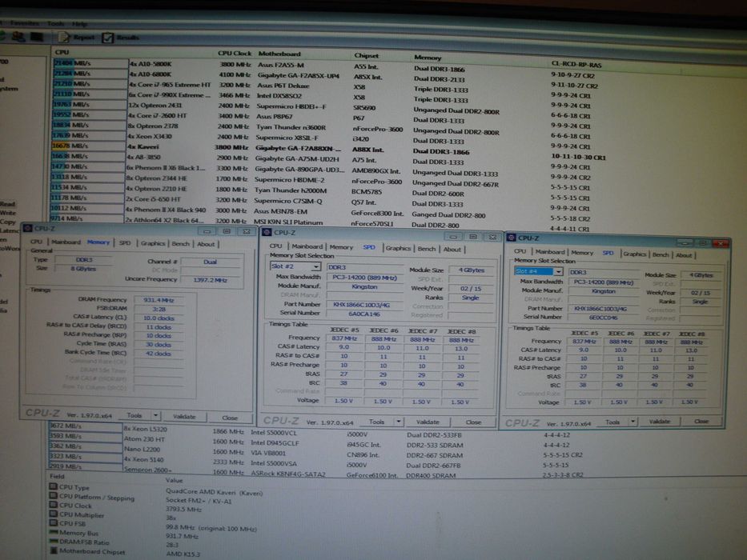Switch to Mainboard tab in CPU-Z Memory window
Image resolution: width=747 pixels, height=560 pixels.
click(66, 242)
